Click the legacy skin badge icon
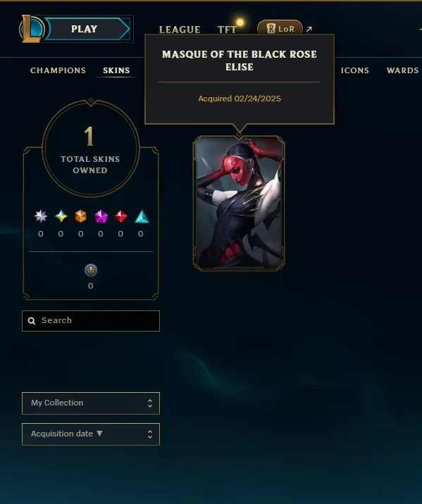 [x=91, y=270]
